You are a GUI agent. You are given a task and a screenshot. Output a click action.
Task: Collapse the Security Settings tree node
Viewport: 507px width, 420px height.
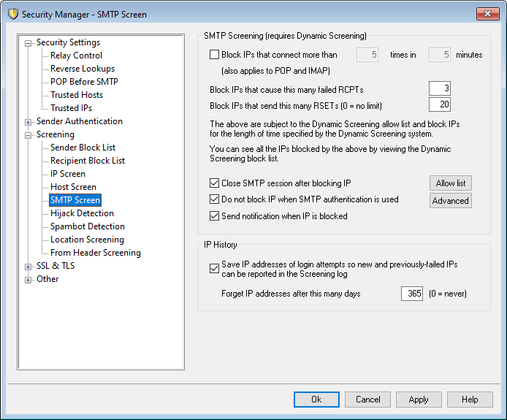(x=28, y=43)
